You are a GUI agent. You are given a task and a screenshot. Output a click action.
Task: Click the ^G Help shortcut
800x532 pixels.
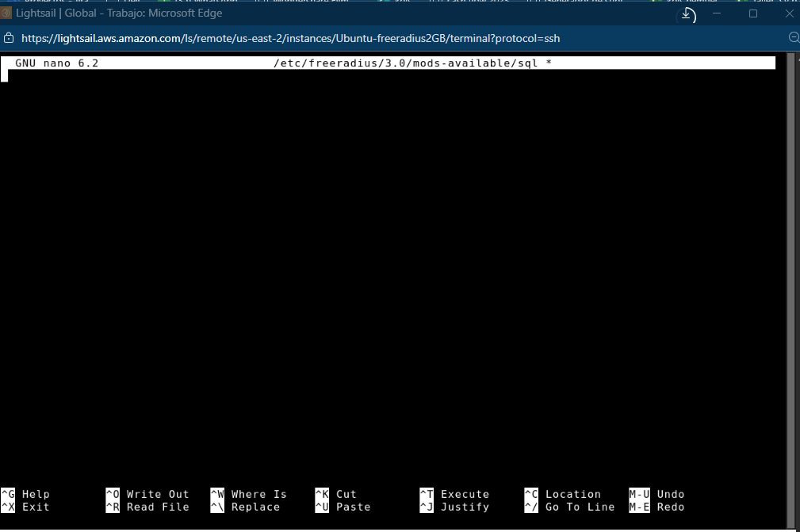[x=26, y=494]
